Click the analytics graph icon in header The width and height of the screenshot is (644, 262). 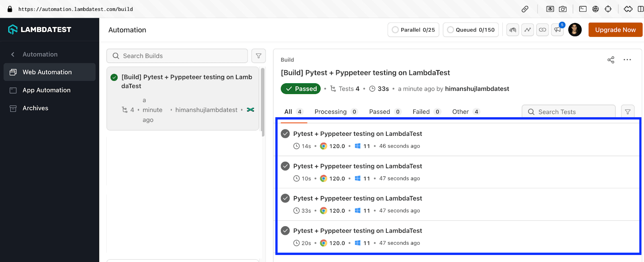(x=527, y=30)
